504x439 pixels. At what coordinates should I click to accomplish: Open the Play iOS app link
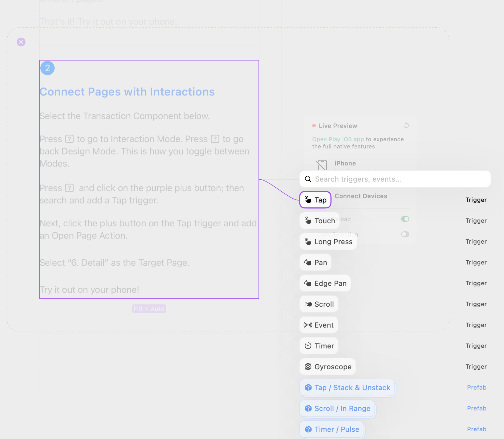click(x=338, y=139)
